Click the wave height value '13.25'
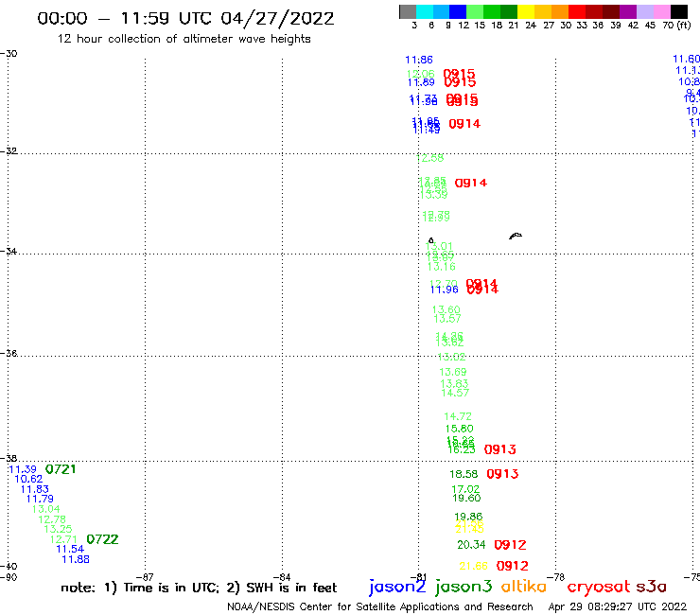The height and width of the screenshot is (615, 700). point(58,529)
